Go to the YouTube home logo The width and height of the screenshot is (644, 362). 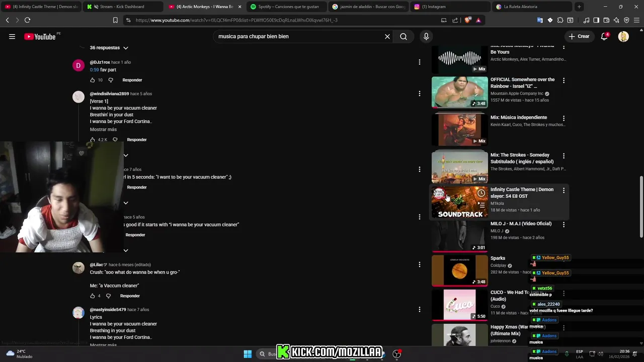40,36
